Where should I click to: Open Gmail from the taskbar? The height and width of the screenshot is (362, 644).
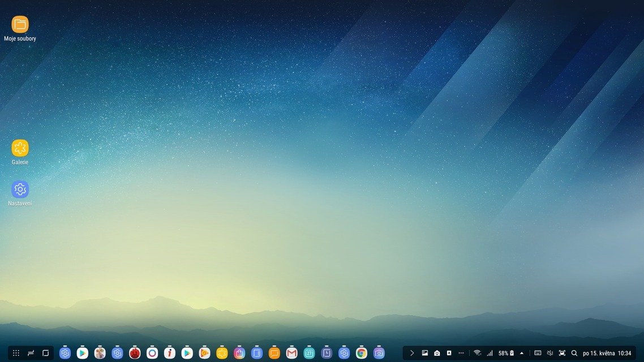pos(291,354)
